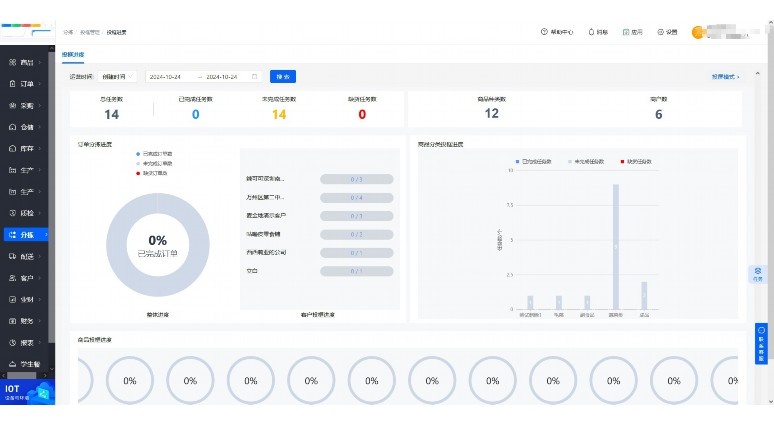Expand the 客户 submenu arrow
This screenshot has height=425, width=774.
(x=39, y=278)
